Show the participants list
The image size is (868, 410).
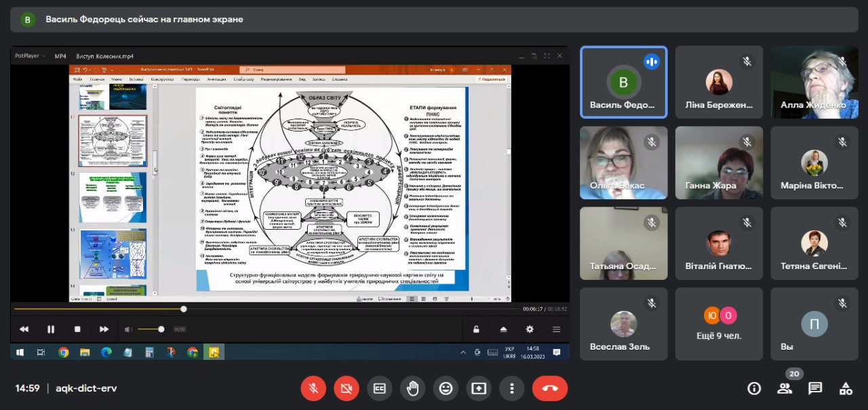pyautogui.click(x=785, y=388)
